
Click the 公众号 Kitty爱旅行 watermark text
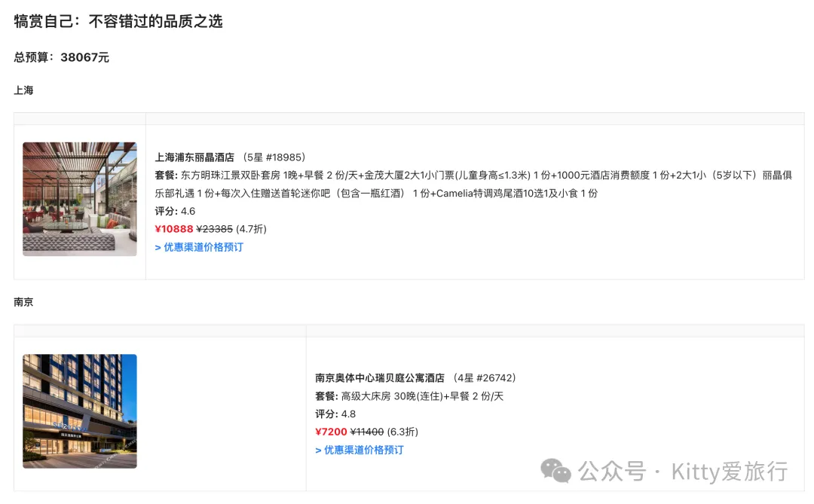(x=683, y=472)
